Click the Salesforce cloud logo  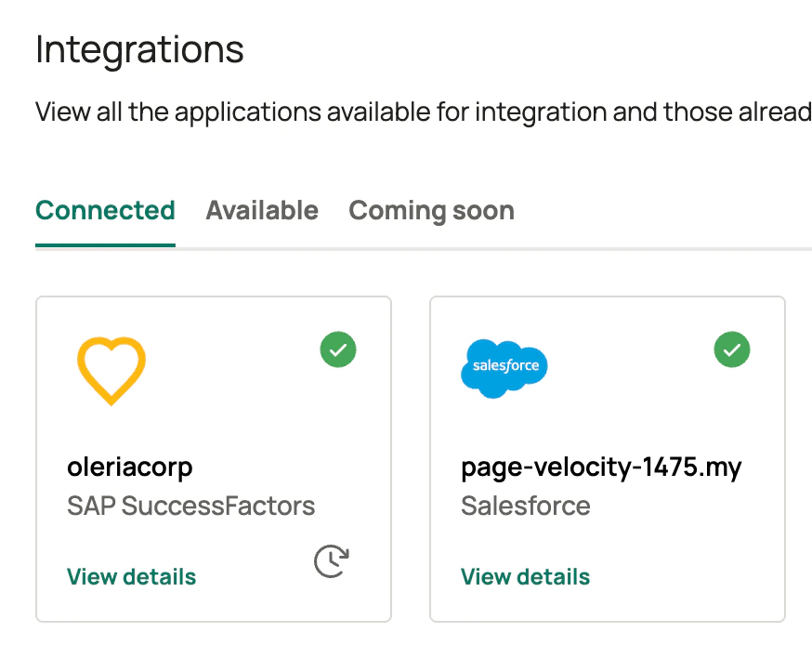[x=504, y=368]
